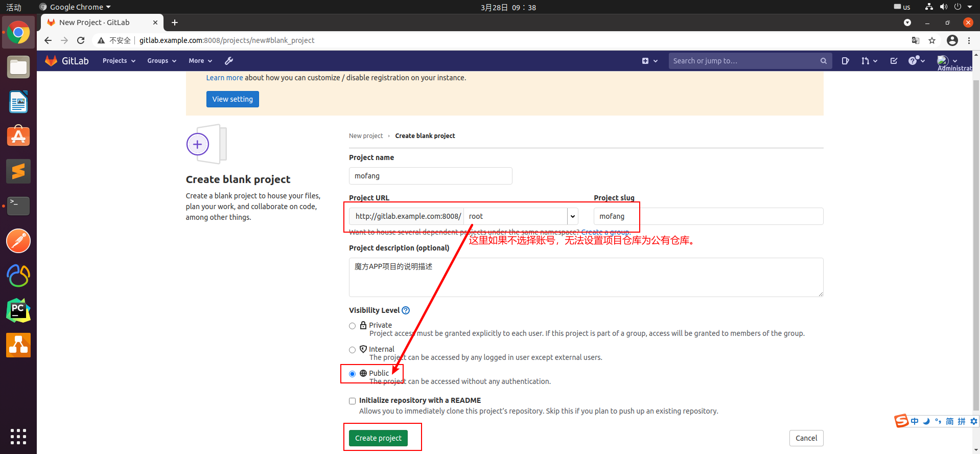
Task: Open Postman from the dock
Action: 18,241
